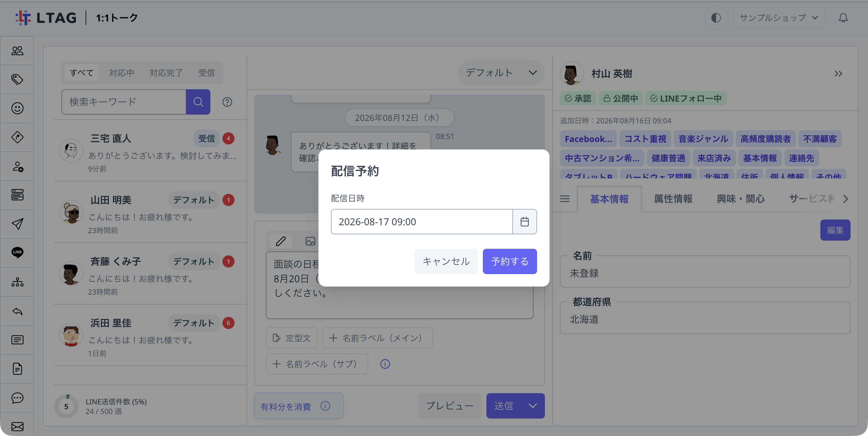
Task: Click the 名前ラベル（サブ）button
Action: pyautogui.click(x=317, y=364)
